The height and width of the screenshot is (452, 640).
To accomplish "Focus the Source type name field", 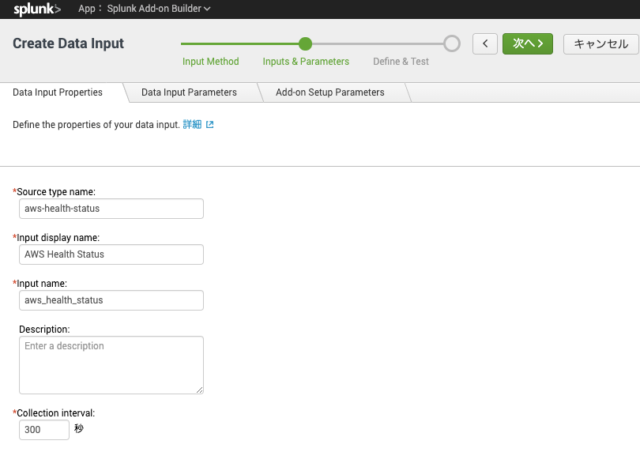I will tap(111, 209).
